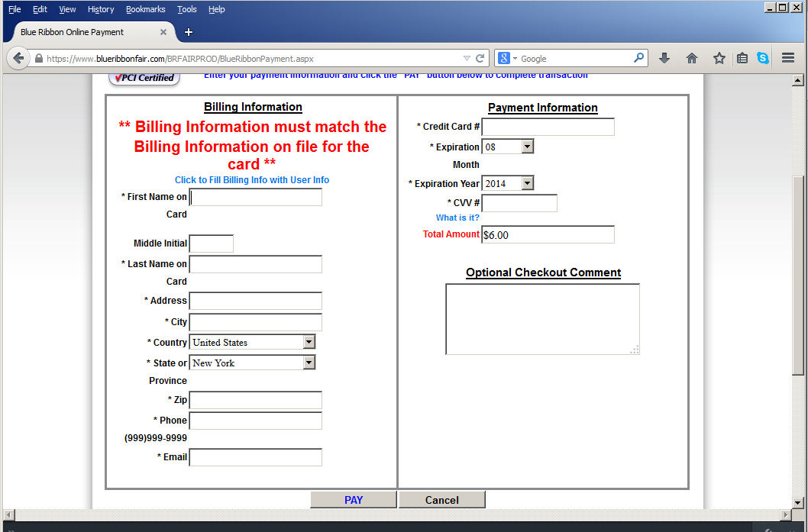The image size is (808, 532).
Task: Focus the Zip field
Action: [256, 400]
